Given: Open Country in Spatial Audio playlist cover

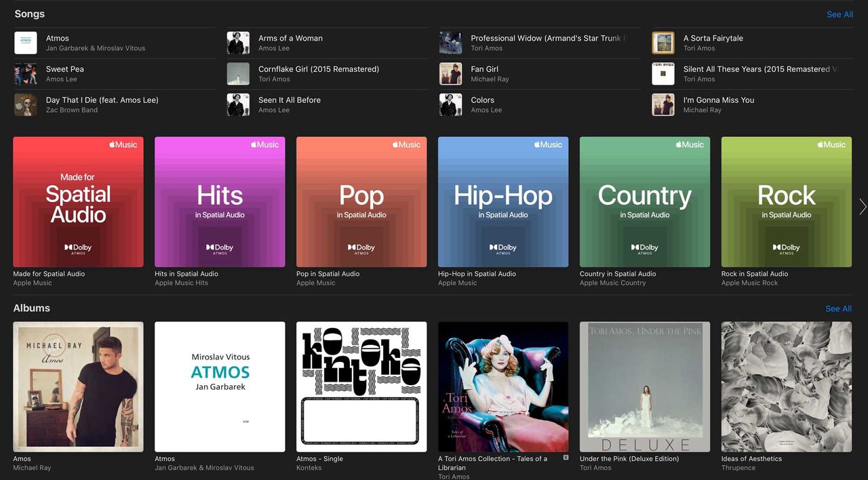Looking at the screenshot, I should [x=645, y=202].
